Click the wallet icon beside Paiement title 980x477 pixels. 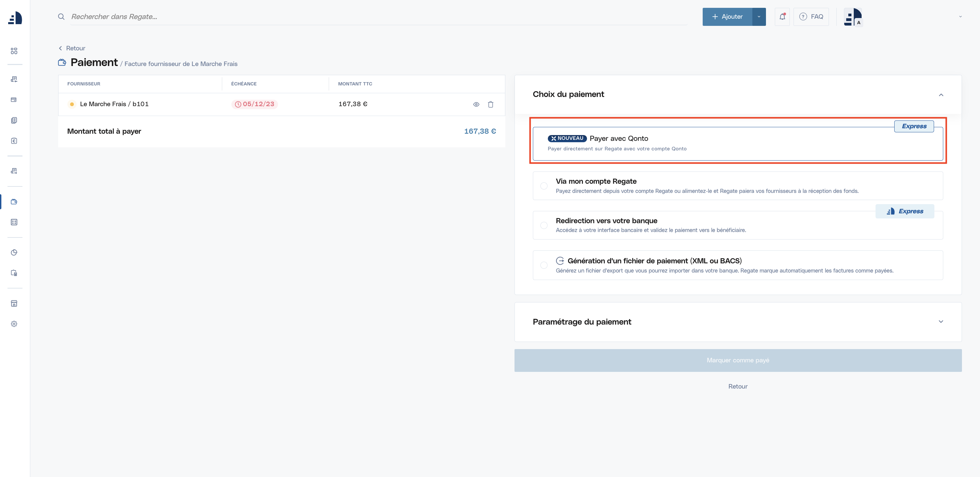pyautogui.click(x=62, y=62)
